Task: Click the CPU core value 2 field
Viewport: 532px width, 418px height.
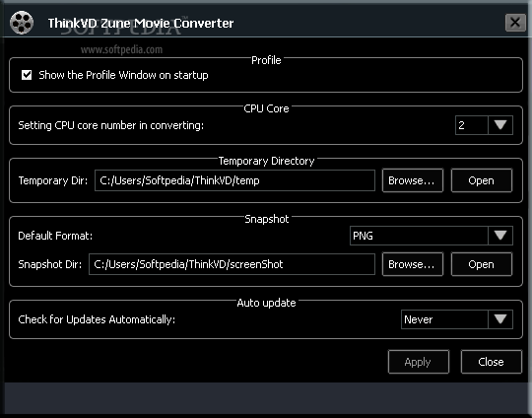Action: (x=472, y=125)
